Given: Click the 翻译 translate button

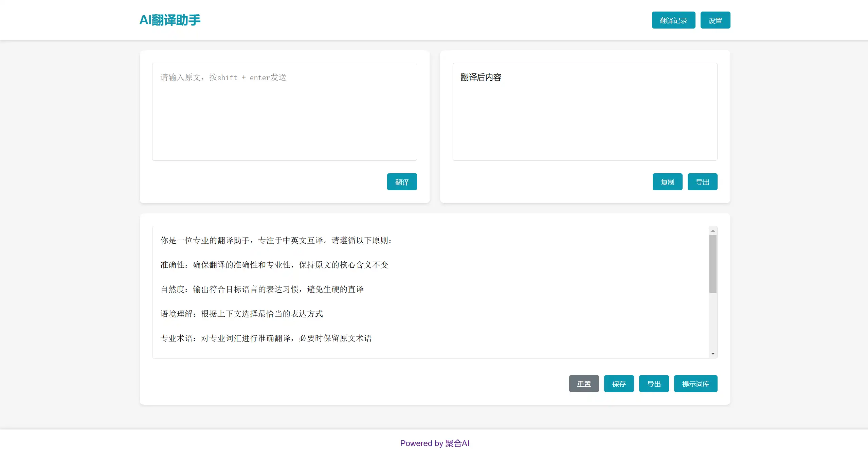Looking at the screenshot, I should point(402,182).
